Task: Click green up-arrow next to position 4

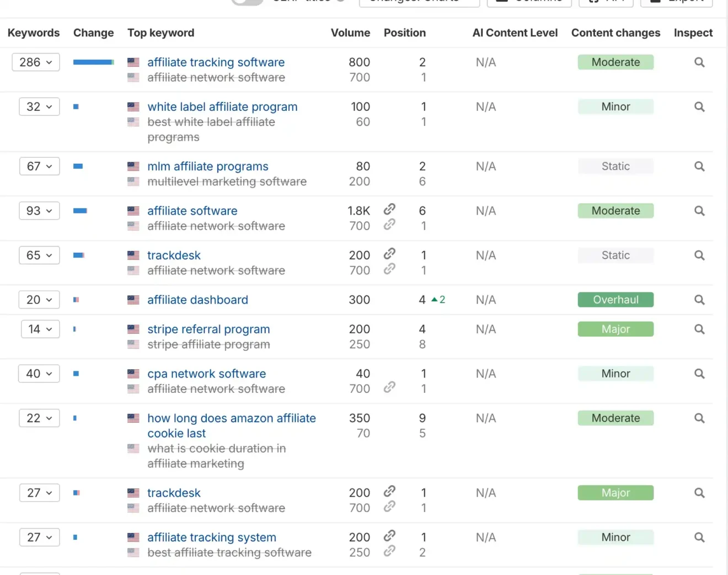Action: [435, 300]
